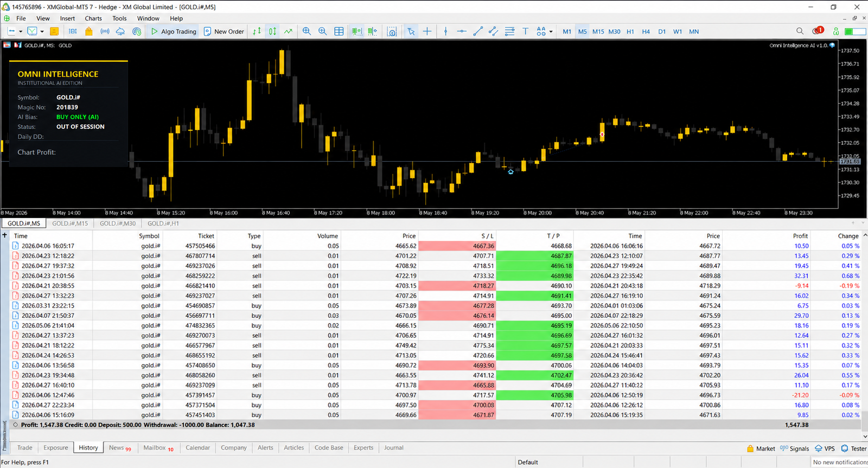Toggle Algo Trading on or off
The width and height of the screenshot is (868, 468).
tap(174, 31)
